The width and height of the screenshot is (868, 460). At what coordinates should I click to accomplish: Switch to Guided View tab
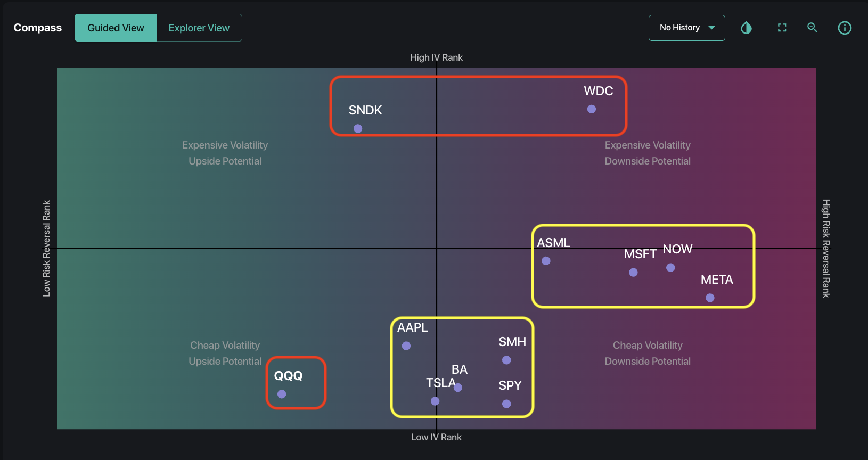[x=116, y=28]
